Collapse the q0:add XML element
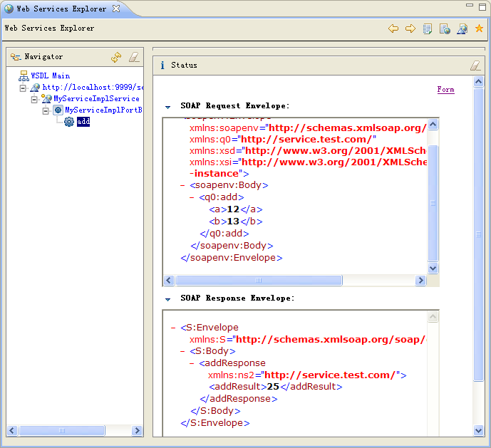Viewport: 491px width, 448px height. 192,198
